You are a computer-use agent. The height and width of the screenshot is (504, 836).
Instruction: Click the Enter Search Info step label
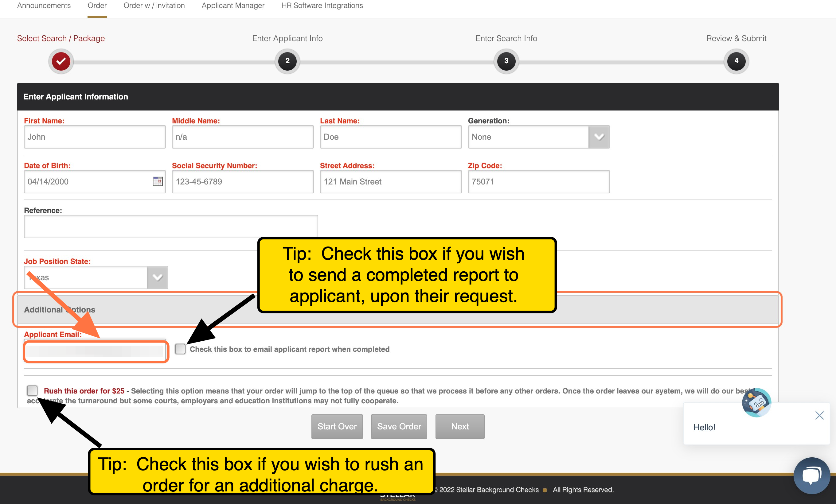506,38
